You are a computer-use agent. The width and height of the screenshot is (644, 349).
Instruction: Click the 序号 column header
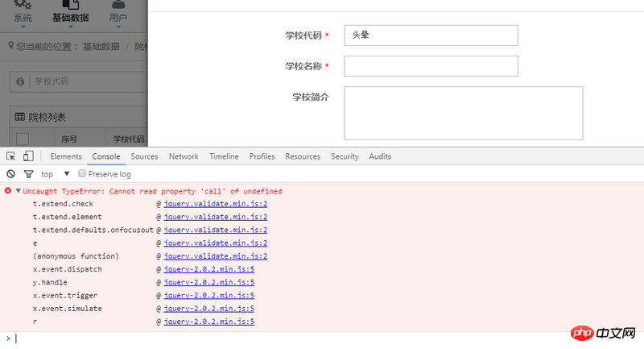pos(69,139)
